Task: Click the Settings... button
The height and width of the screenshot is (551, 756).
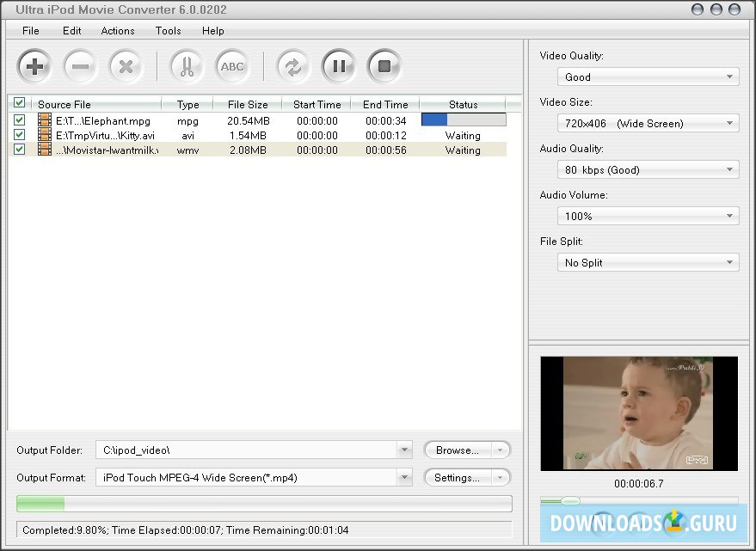Action: (458, 477)
